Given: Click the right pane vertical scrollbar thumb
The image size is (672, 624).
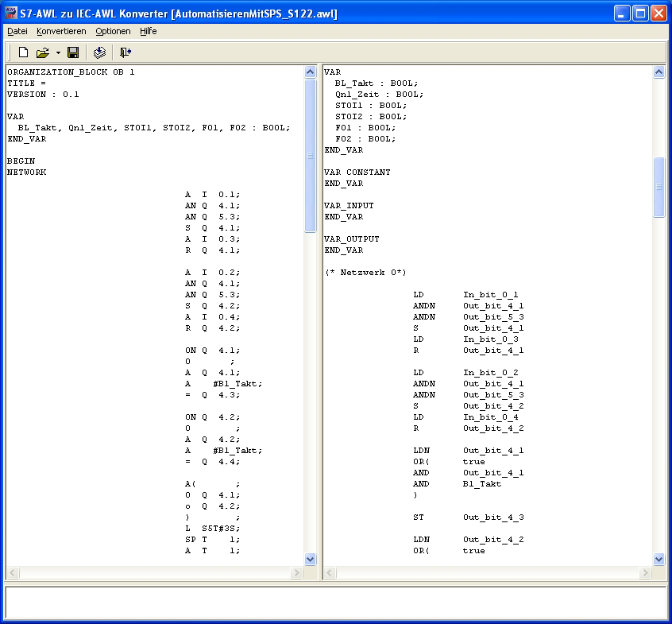Looking at the screenshot, I should (x=658, y=187).
